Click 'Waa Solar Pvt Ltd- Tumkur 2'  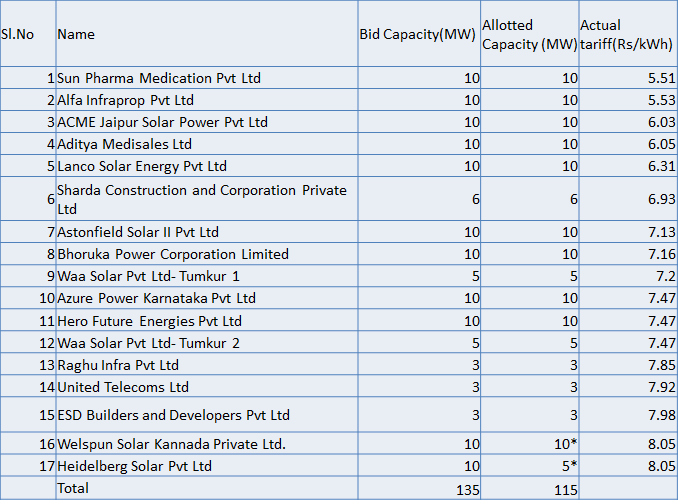pyautogui.click(x=207, y=343)
